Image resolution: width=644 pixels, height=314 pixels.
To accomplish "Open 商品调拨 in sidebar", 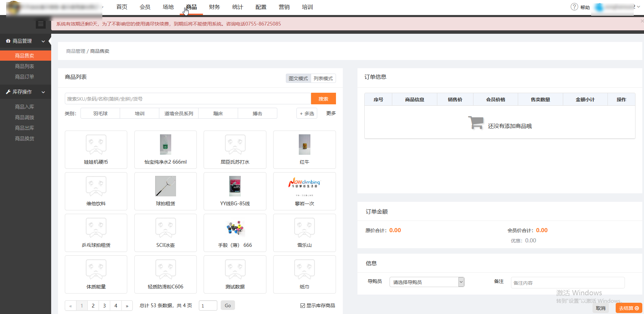I will tap(25, 117).
